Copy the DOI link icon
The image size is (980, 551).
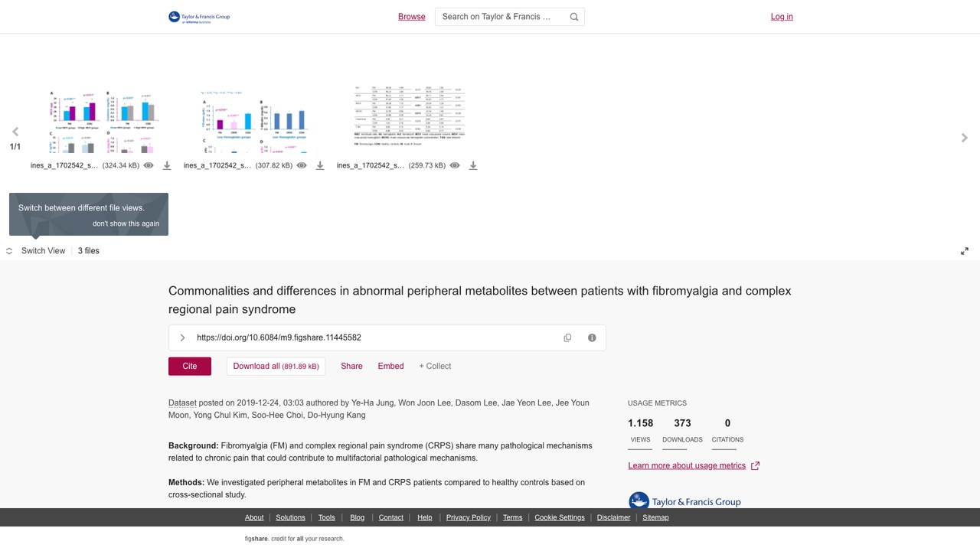[567, 337]
